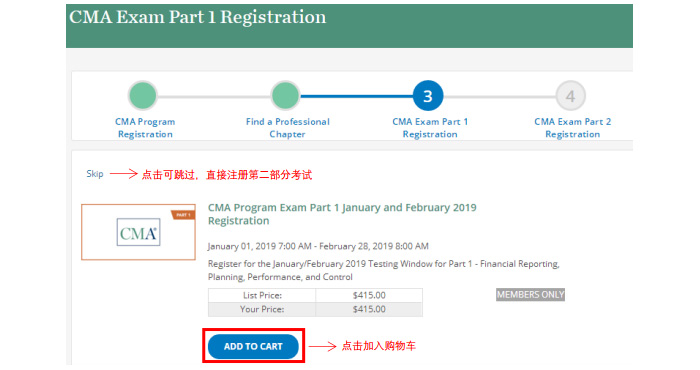Click the 'Register for the January/February 2019 Testing Window' description
Image resolution: width=700 pixels, height=370 pixels.
coord(383,270)
